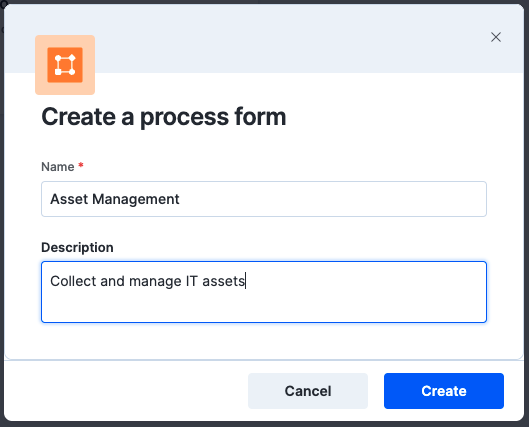Screen dimensions: 529x427
Task: Focus the Name input field
Action: coord(264,199)
